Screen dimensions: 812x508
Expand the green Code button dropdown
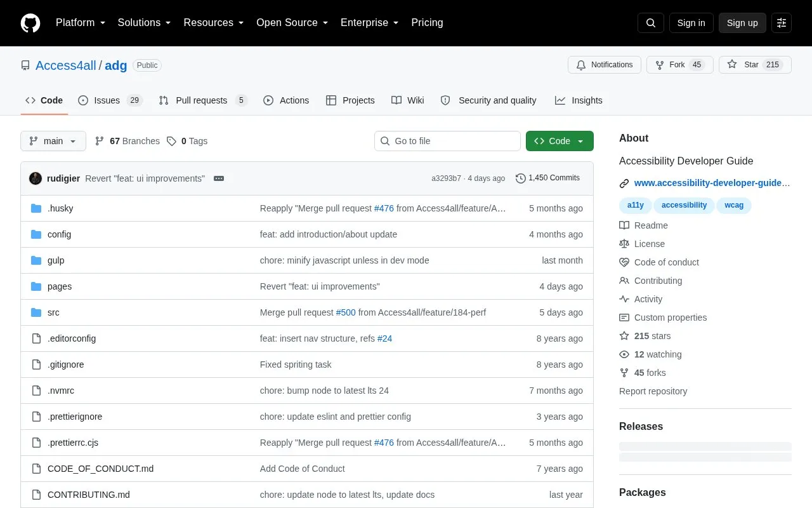pos(560,141)
